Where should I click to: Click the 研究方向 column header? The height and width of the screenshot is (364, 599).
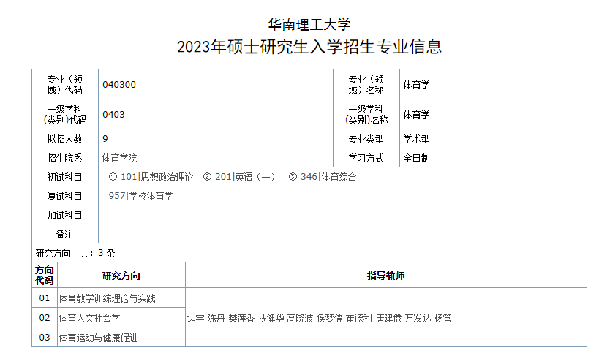[x=121, y=276]
